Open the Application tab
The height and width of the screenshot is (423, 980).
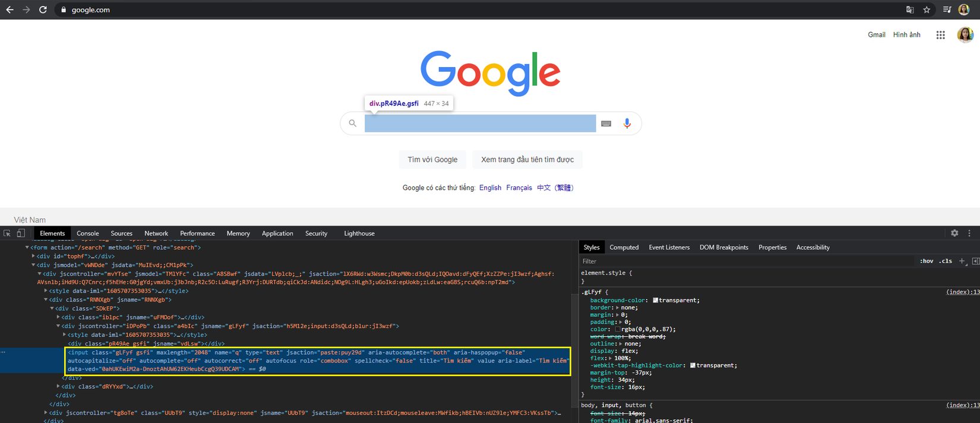click(x=277, y=233)
